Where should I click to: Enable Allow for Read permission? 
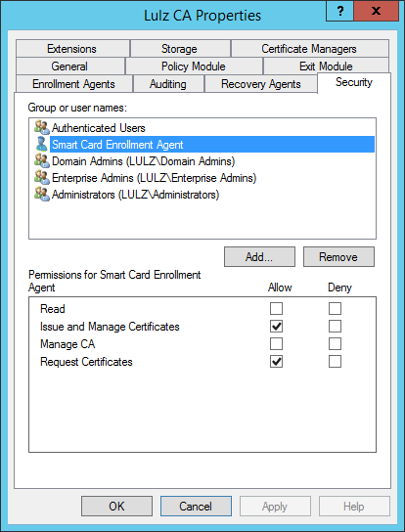tap(276, 309)
